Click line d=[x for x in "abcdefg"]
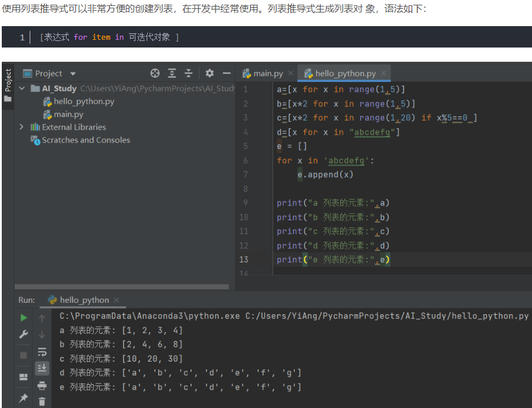The image size is (532, 408). point(338,132)
